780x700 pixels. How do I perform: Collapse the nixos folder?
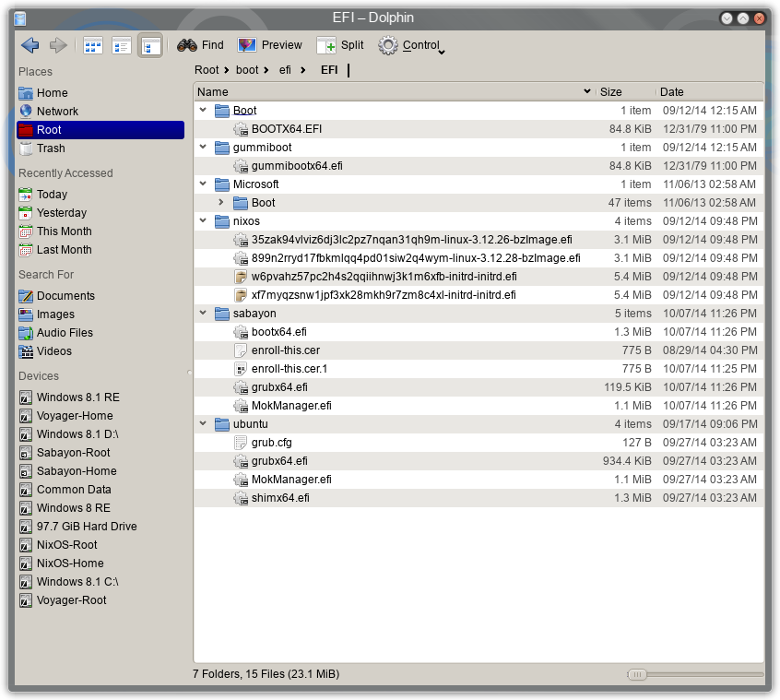point(203,220)
